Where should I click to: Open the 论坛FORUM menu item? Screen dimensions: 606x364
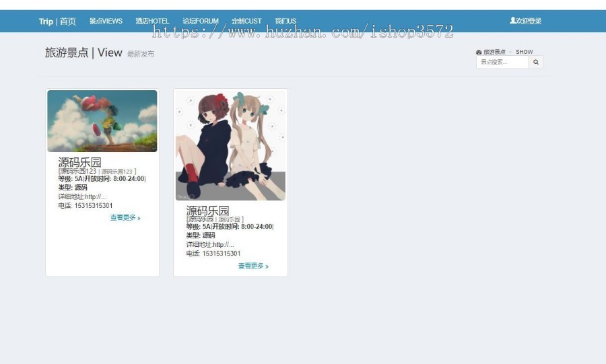coord(201,22)
